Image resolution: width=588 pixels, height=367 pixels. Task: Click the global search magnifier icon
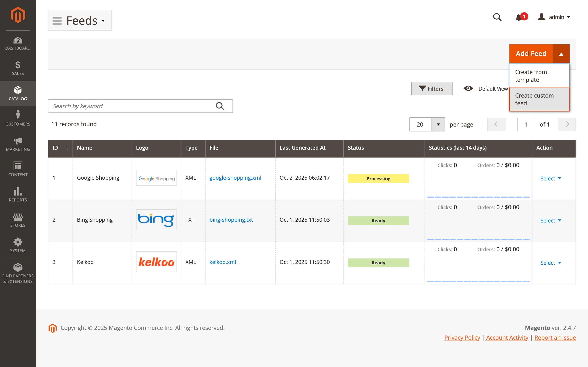(x=497, y=17)
